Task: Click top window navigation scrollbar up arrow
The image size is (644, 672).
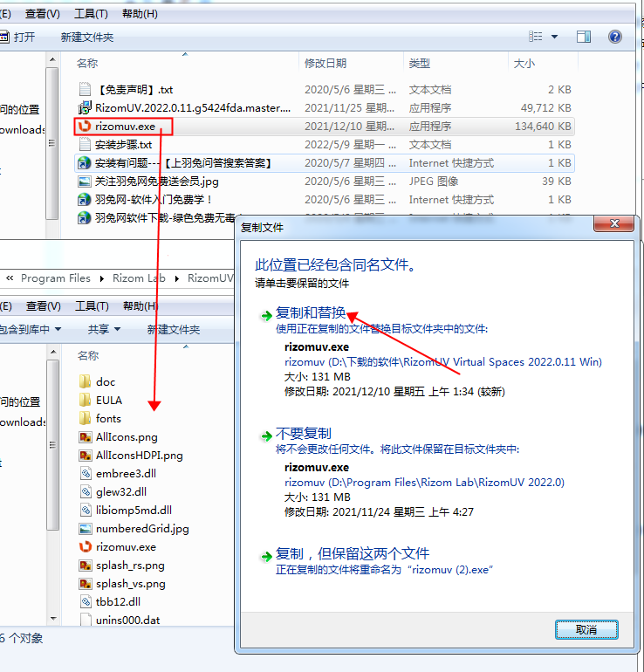Action: click(52, 59)
